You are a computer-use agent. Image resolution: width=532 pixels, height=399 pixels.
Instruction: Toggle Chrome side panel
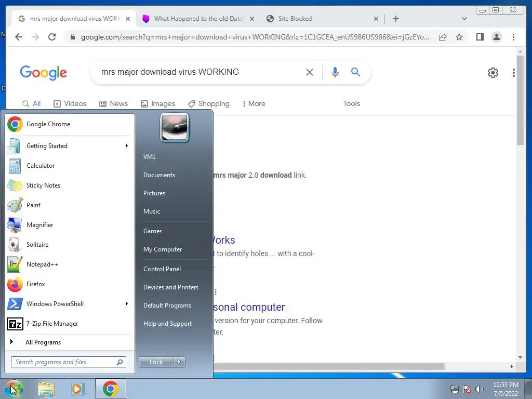(x=480, y=37)
